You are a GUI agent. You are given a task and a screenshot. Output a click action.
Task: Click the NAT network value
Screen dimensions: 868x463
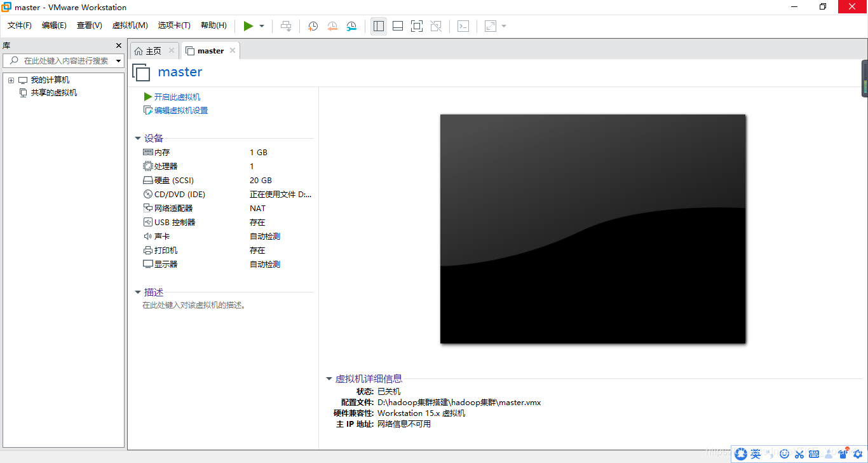pyautogui.click(x=258, y=209)
